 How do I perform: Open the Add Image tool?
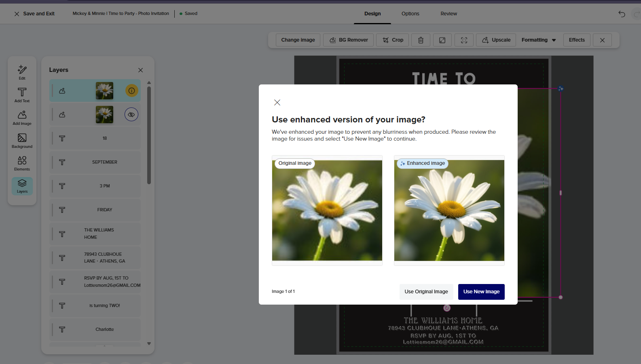[x=22, y=118]
